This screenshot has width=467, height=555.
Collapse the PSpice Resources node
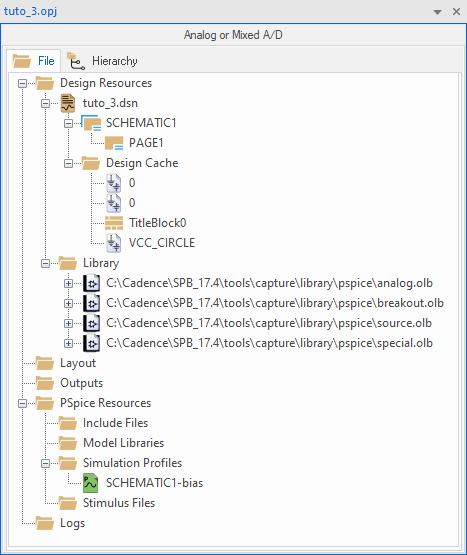(22, 403)
